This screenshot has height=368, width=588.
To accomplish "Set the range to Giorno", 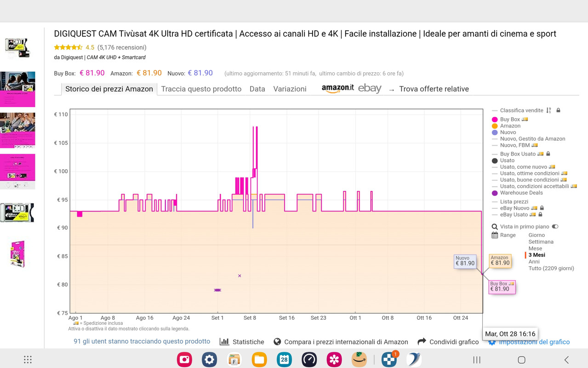I will click(x=537, y=235).
